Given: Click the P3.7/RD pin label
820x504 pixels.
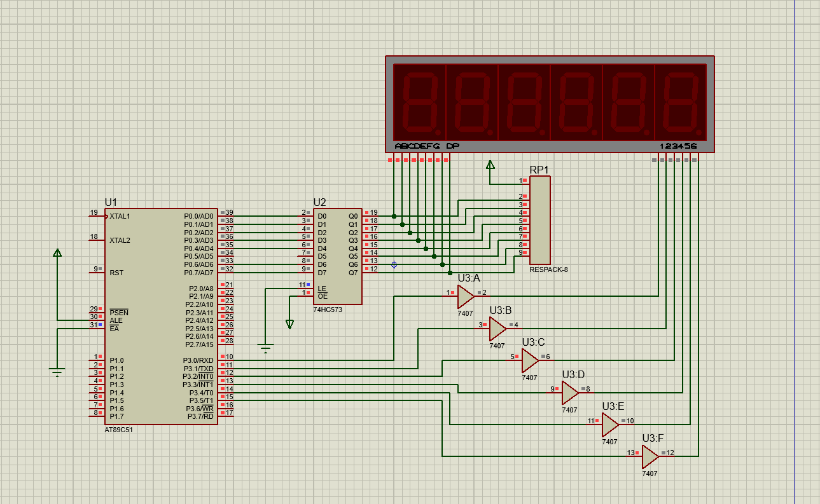Looking at the screenshot, I should tap(200, 416).
